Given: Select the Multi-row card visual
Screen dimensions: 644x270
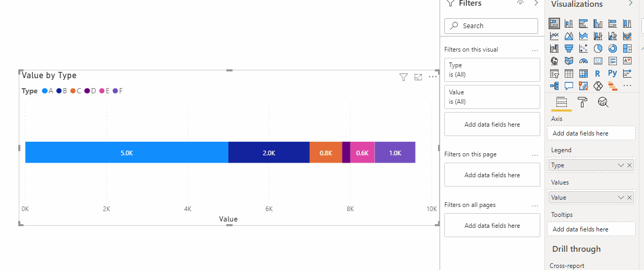Looking at the screenshot, I should tap(613, 61).
